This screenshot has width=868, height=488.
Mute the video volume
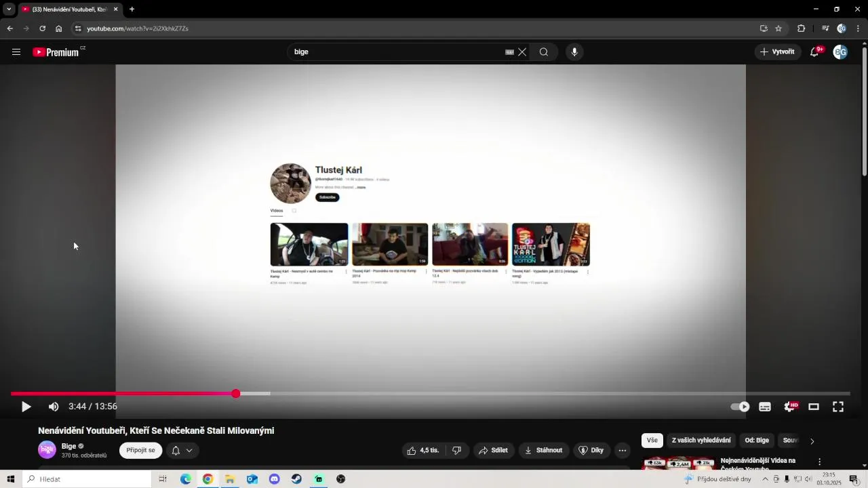pyautogui.click(x=54, y=407)
